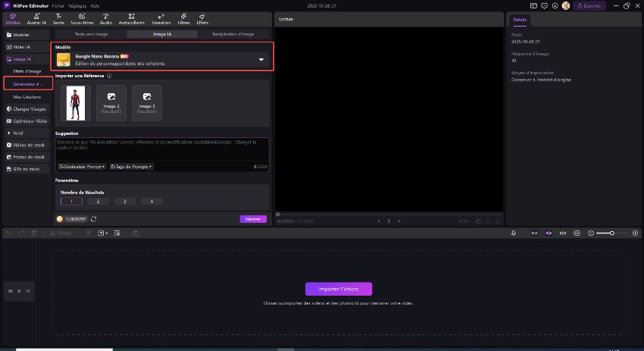
Task: Click the Générer button
Action: click(253, 219)
